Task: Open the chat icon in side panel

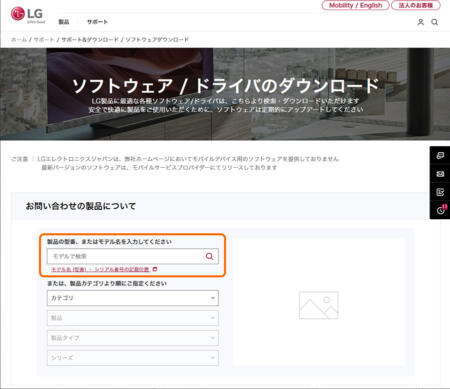Action: 440,156
